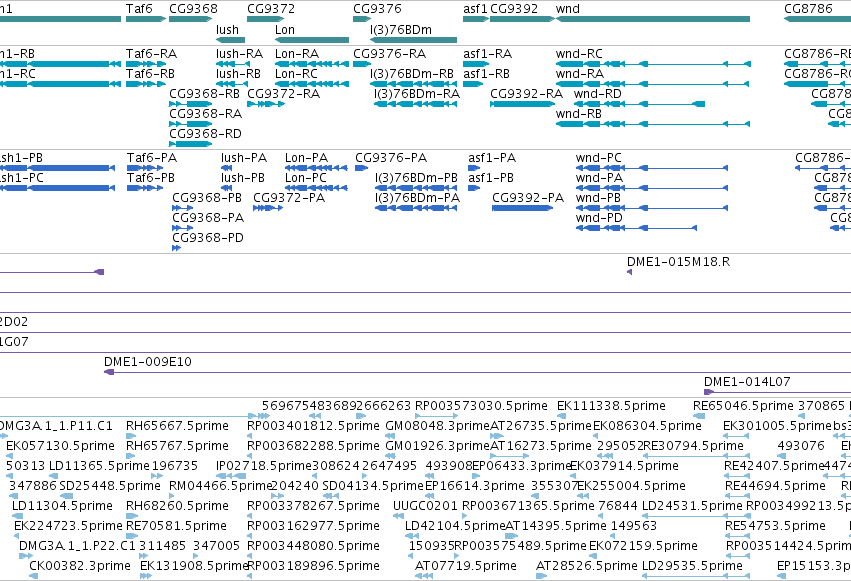
Task: Click the asf1-RB transcript label
Action: 486,74
